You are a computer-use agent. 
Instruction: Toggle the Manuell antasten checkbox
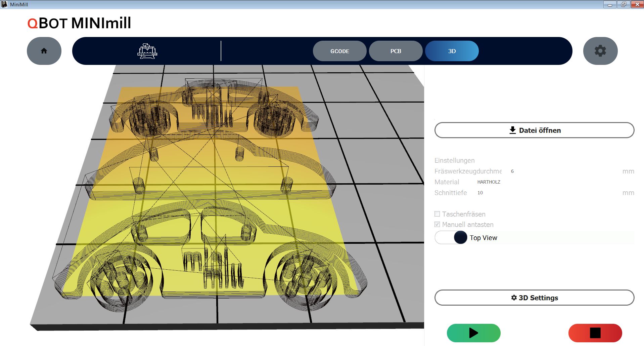point(437,224)
